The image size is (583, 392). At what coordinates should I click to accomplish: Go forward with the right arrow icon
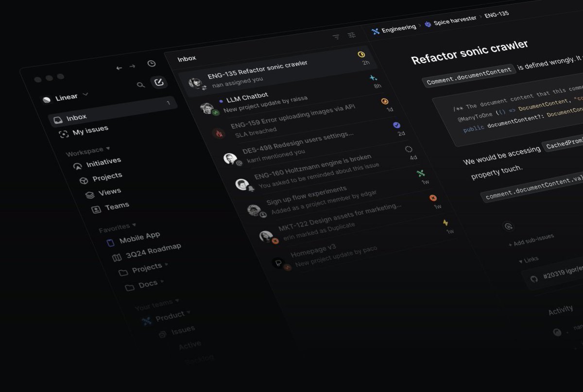click(132, 66)
